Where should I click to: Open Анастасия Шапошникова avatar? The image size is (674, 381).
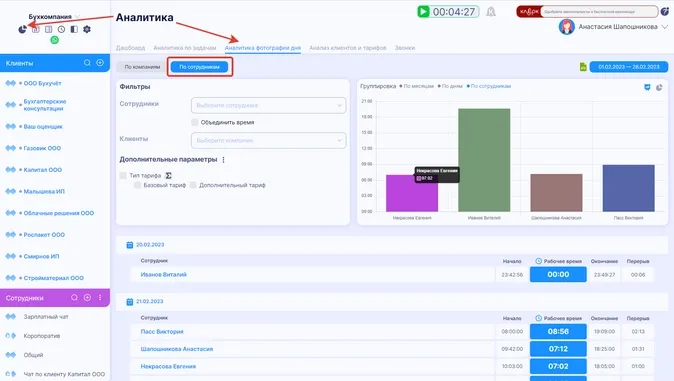tap(567, 27)
